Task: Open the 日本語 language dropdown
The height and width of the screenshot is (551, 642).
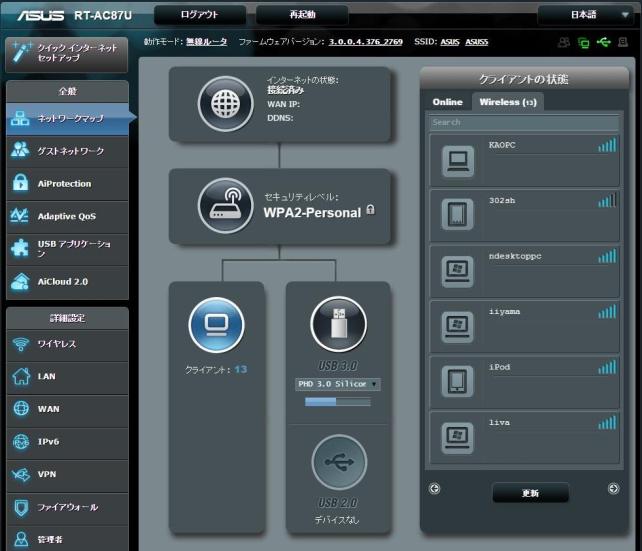Action: pos(586,15)
